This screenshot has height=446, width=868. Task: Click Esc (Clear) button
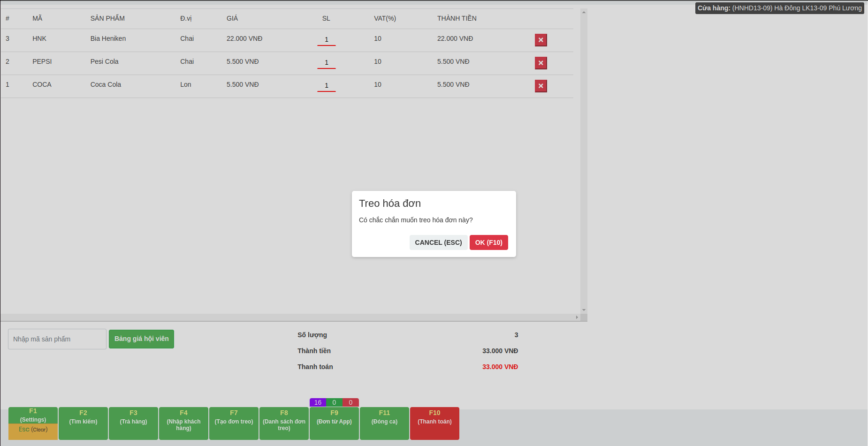coord(33,430)
